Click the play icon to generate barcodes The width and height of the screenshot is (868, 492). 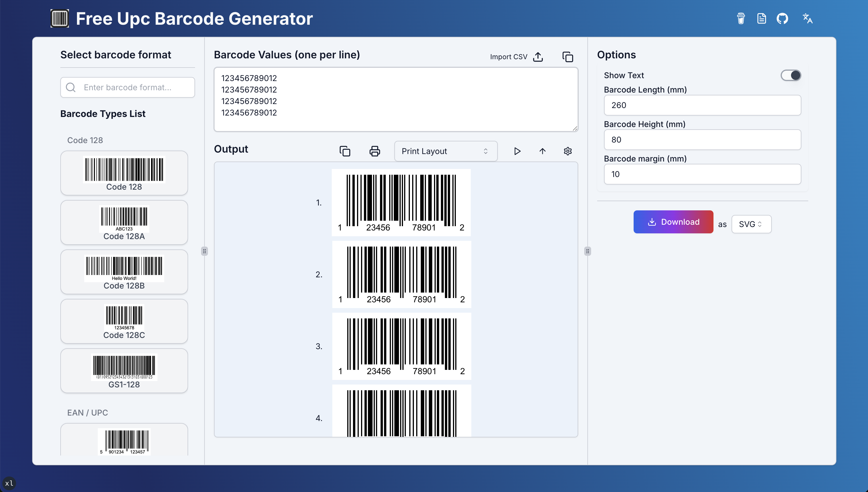tap(517, 151)
